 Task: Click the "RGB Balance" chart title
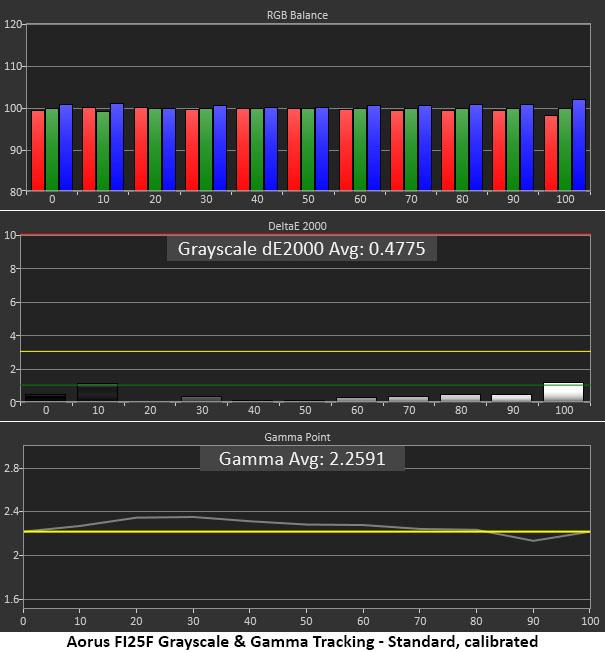click(297, 15)
